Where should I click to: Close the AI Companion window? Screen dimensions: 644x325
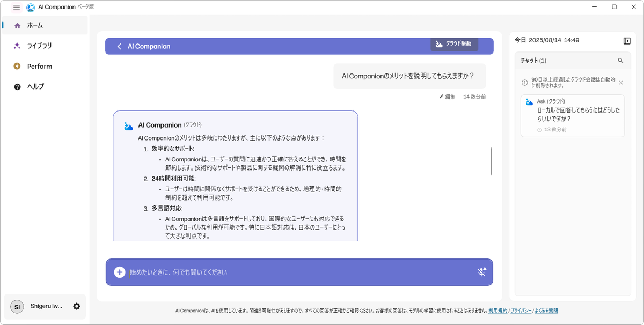(633, 7)
